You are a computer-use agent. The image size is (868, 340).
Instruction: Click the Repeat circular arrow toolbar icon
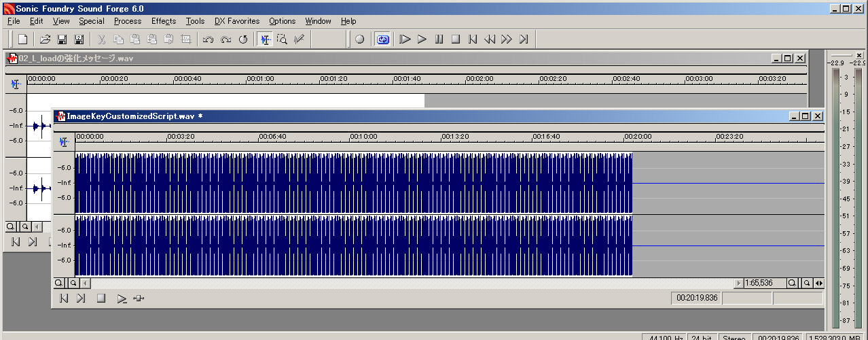coord(242,39)
